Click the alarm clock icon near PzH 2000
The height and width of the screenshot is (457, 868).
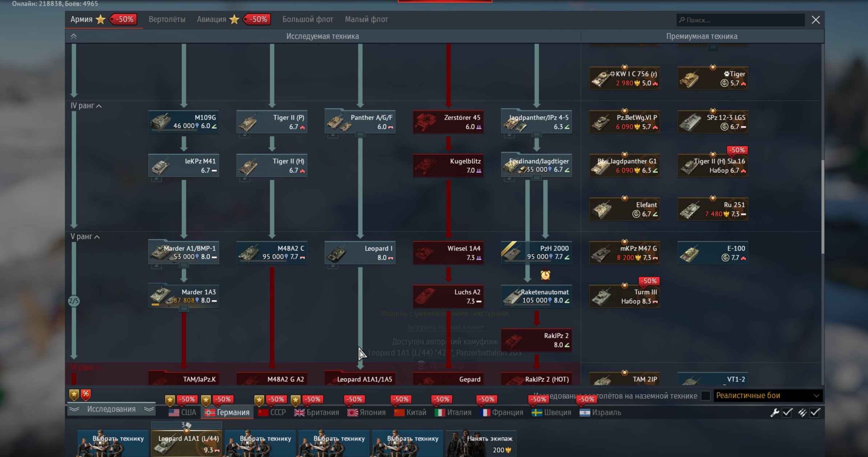click(545, 275)
